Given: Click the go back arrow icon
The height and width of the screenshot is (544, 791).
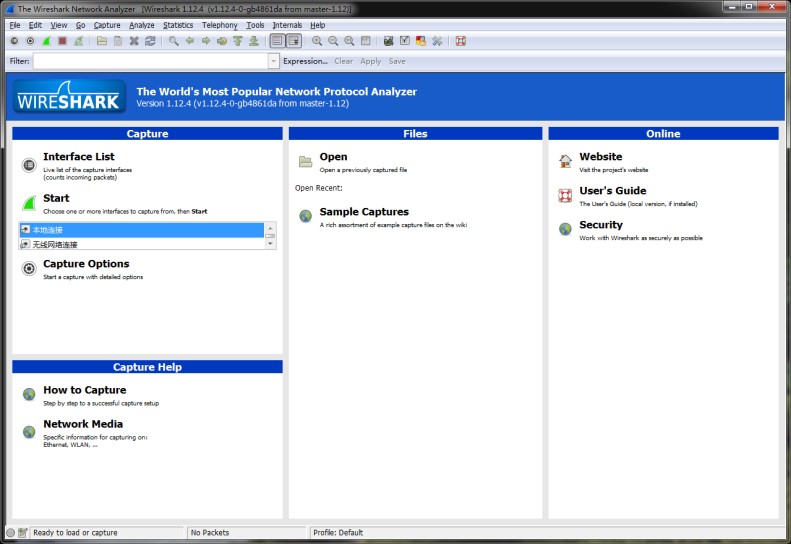Looking at the screenshot, I should 190,41.
